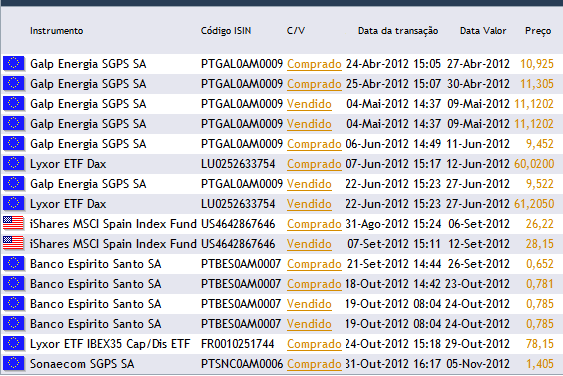This screenshot has height=376, width=563.
Task: Click the EU flag on the Lyxor ETF Dax 61,2050 row
Action: coord(14,204)
